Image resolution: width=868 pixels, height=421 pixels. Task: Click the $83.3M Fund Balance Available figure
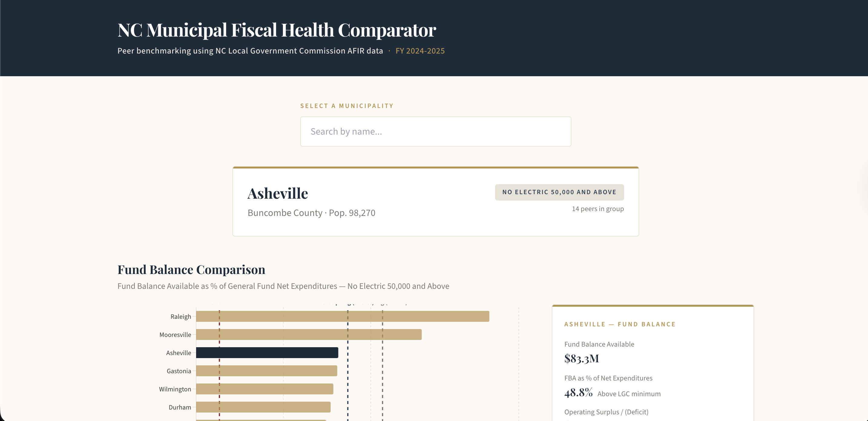[582, 358]
